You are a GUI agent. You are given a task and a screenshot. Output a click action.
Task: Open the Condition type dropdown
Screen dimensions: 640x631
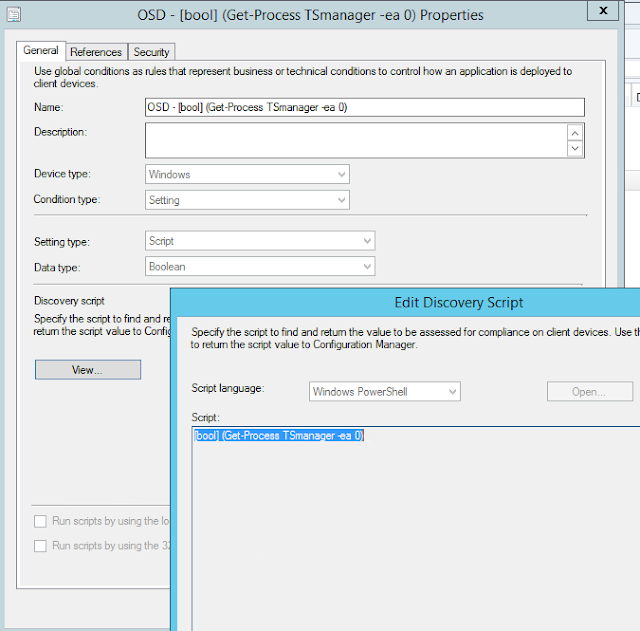pos(247,200)
